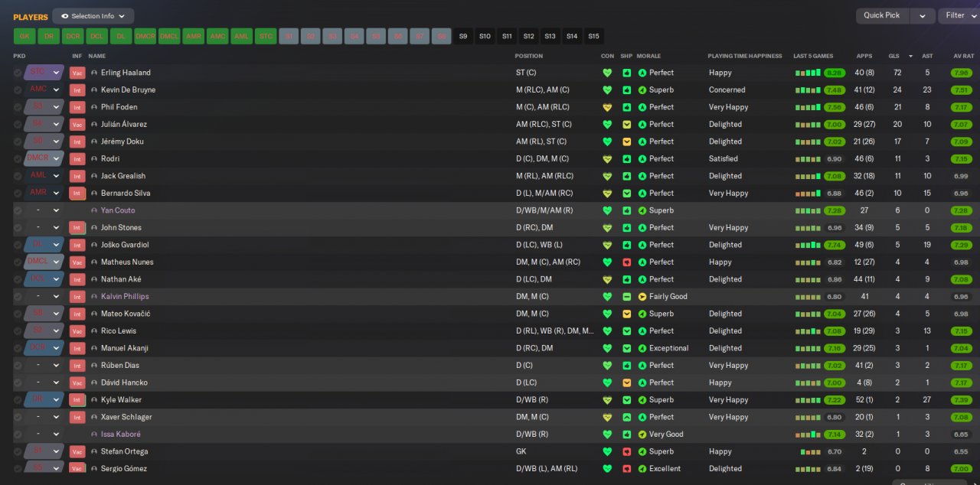Click Rico Lewis's Vac status icon

[77, 330]
